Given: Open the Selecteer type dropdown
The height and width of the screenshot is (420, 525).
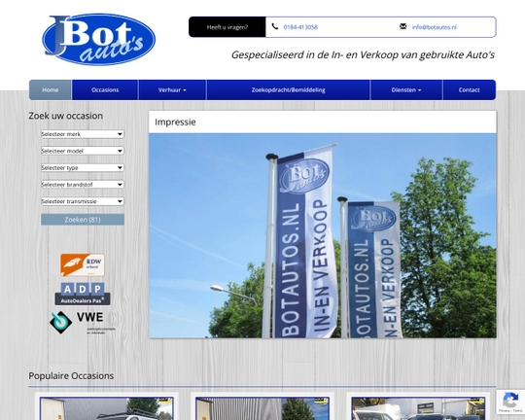Looking at the screenshot, I should click(x=83, y=167).
